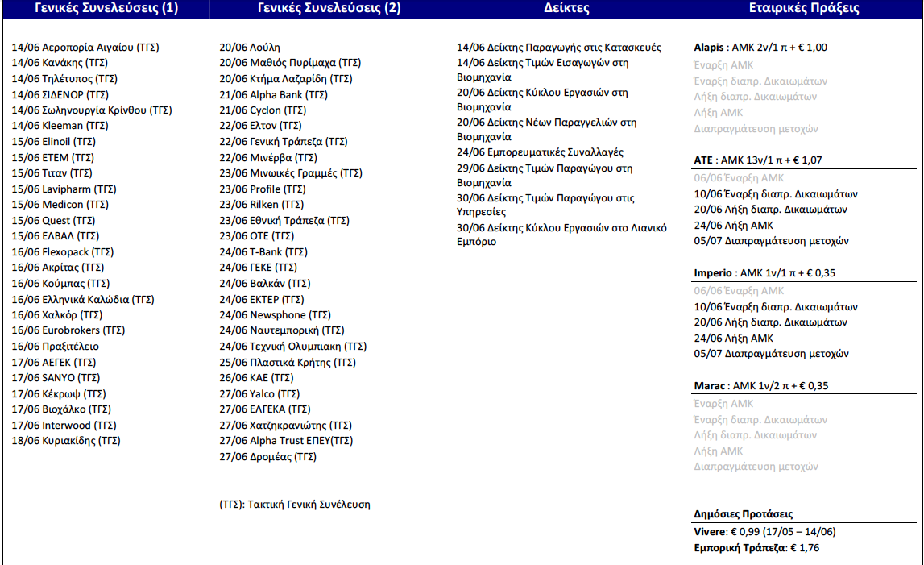The image size is (924, 565).
Task: Click '23/06 Μινωικές Γραμμές (ΤΓΣ)'
Action: (x=291, y=172)
